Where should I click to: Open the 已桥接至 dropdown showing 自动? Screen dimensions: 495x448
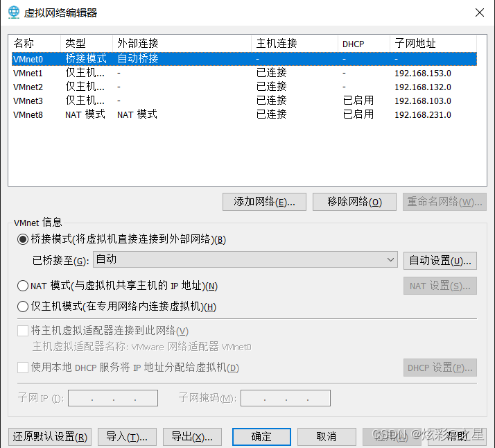point(245,259)
